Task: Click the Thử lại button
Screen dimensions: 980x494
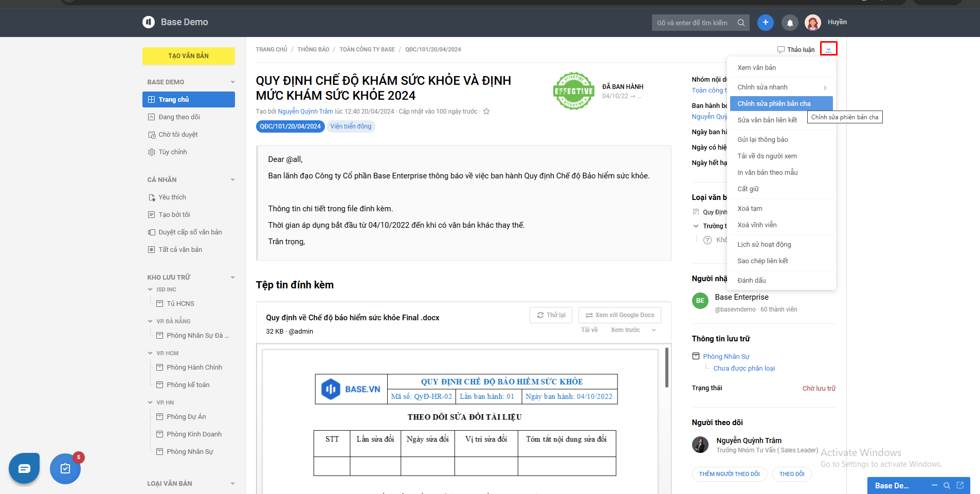Action: pyautogui.click(x=551, y=315)
